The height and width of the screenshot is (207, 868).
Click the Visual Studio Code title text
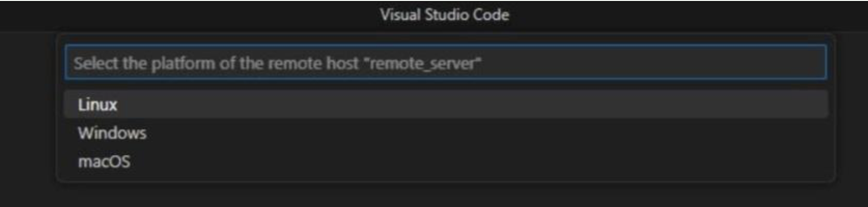[444, 15]
